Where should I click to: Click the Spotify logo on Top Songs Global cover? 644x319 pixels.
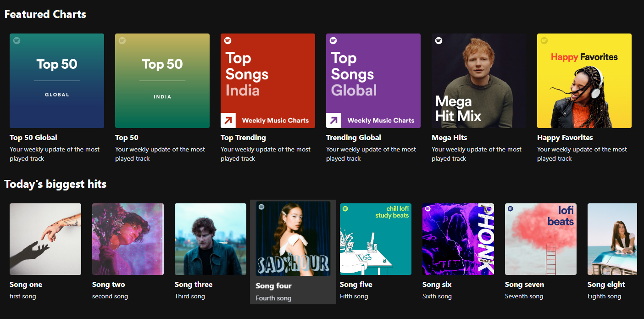tap(333, 41)
